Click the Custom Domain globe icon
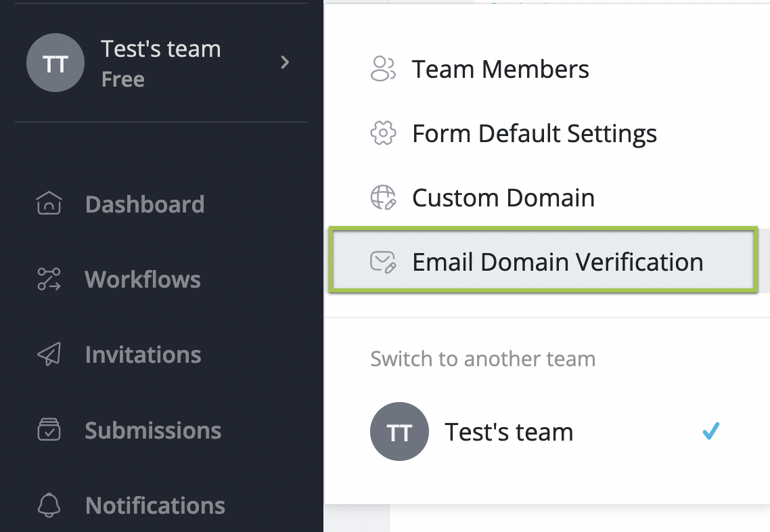The image size is (770, 532). tap(383, 198)
